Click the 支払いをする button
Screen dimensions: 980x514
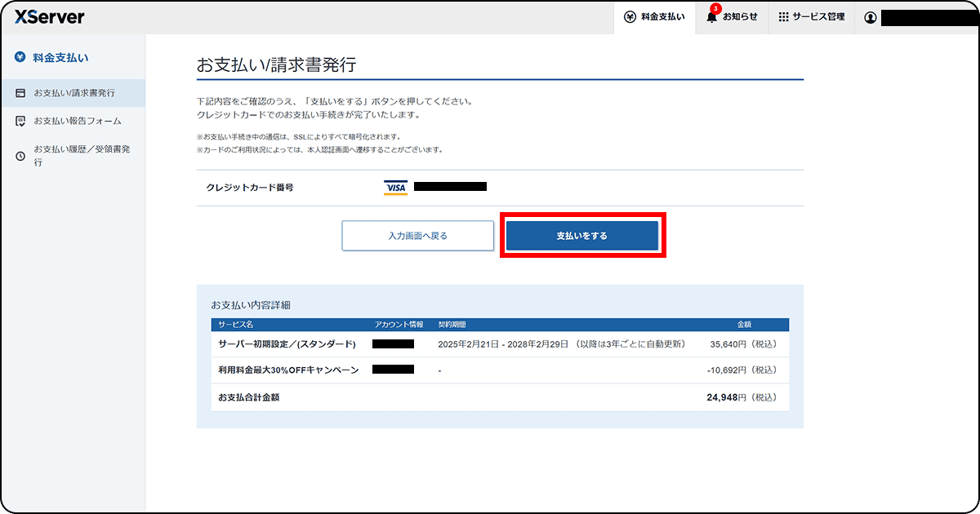[x=582, y=236]
